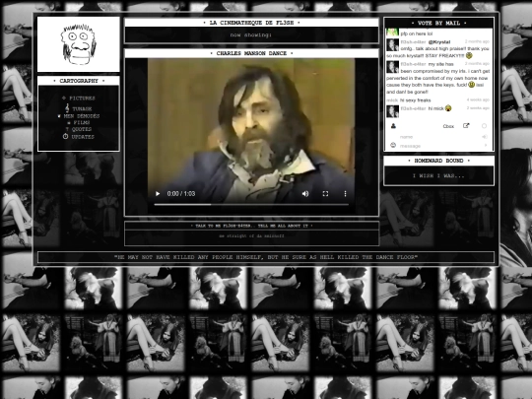Click the killed the dance floor quote banner

pyautogui.click(x=266, y=257)
